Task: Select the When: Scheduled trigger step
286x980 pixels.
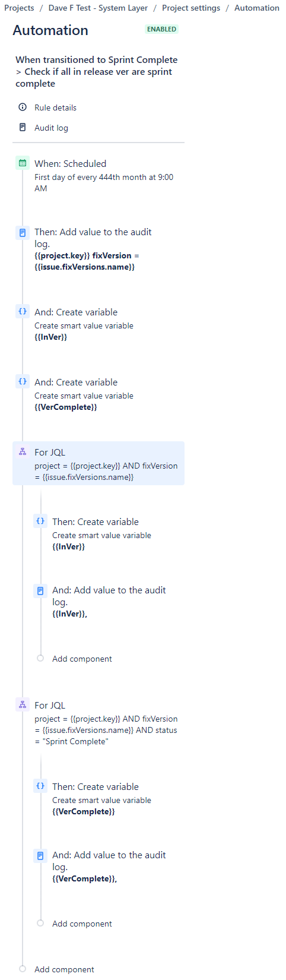Action: [98, 176]
